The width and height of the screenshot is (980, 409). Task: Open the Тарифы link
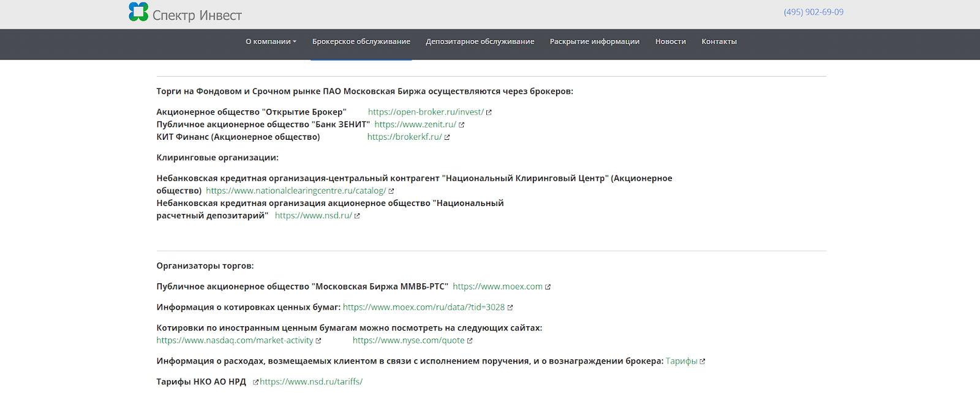pos(681,361)
